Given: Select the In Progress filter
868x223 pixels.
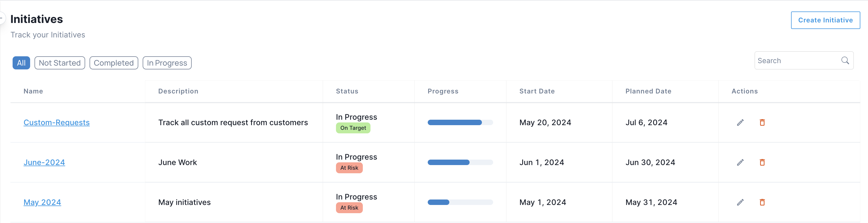Looking at the screenshot, I should (x=167, y=63).
